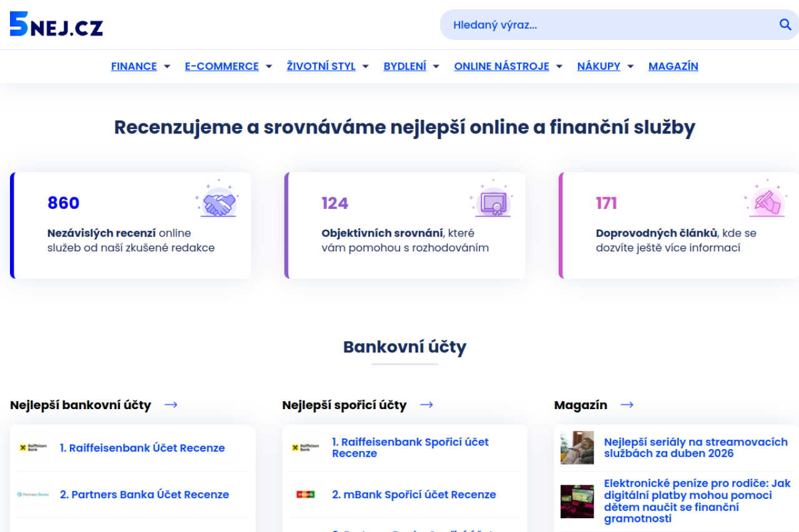This screenshot has height=532, width=799.
Task: Click the arrow next to Magazín heading
Action: point(627,405)
